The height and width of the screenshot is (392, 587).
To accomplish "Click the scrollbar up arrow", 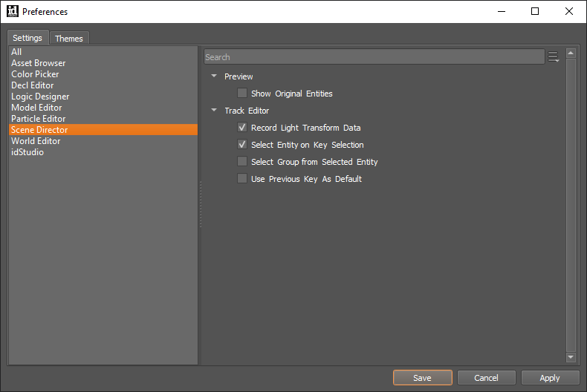I will 571,53.
